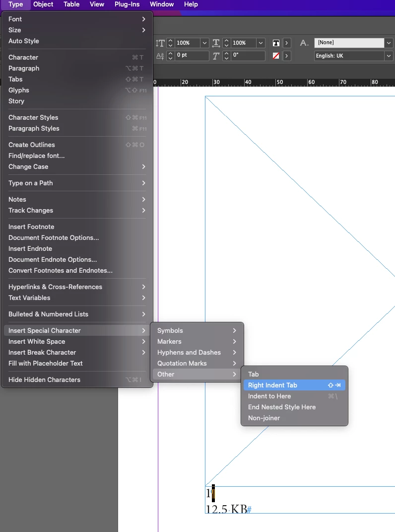Expand Insert White Space submenu
Screen dimensions: 395x532
click(77, 341)
